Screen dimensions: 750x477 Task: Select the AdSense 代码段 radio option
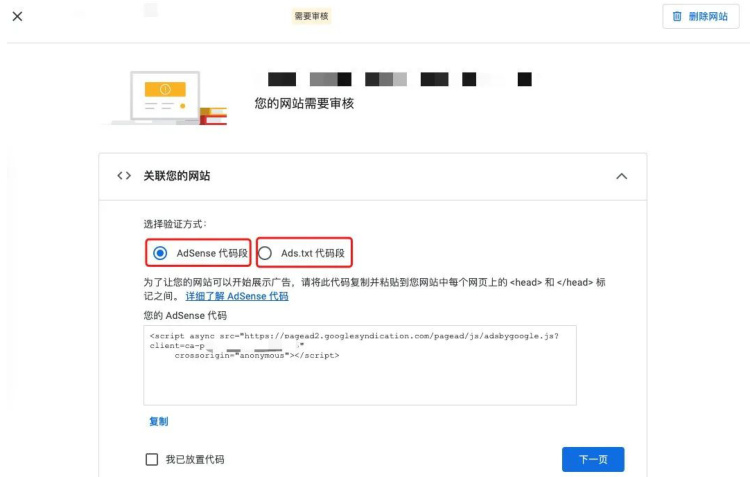point(160,253)
